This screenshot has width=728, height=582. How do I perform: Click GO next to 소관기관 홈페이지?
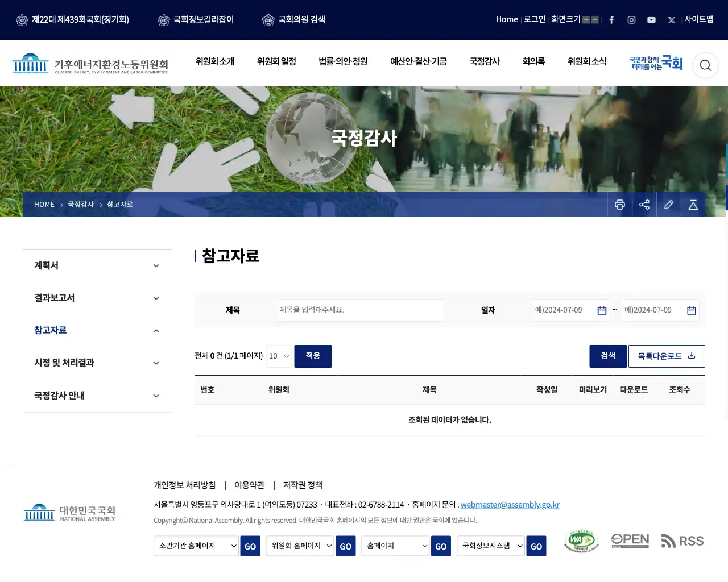tap(250, 546)
